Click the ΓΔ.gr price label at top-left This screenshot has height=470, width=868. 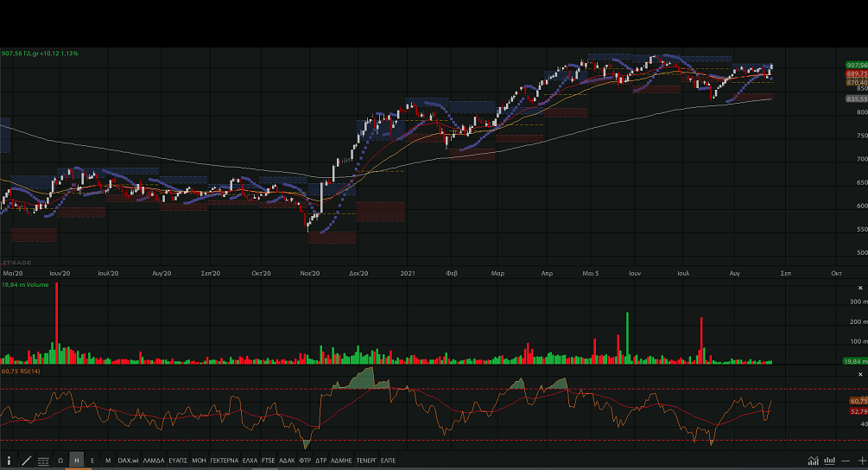pos(40,54)
